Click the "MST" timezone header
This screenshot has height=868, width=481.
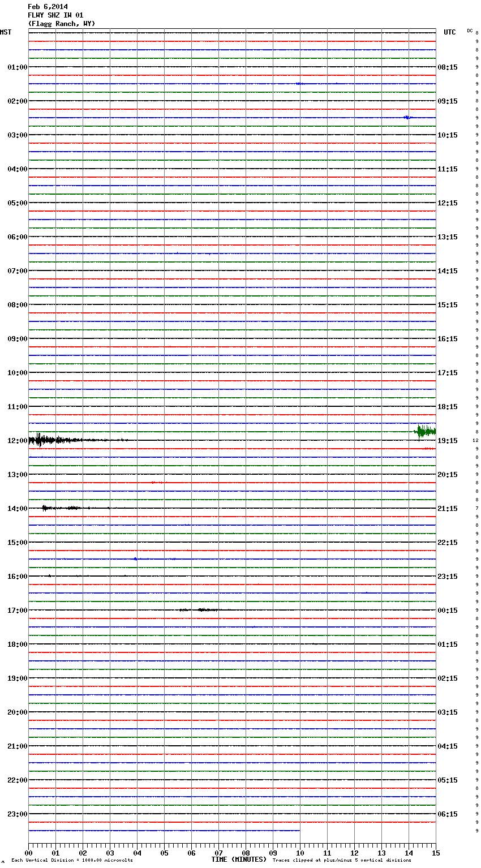tap(6, 32)
